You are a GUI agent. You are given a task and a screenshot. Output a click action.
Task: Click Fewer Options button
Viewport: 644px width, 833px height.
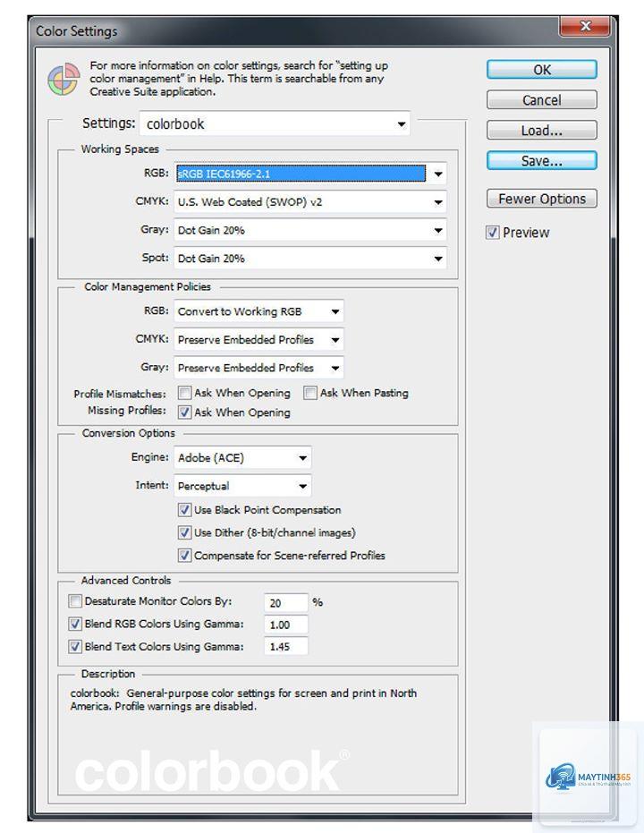pos(541,199)
